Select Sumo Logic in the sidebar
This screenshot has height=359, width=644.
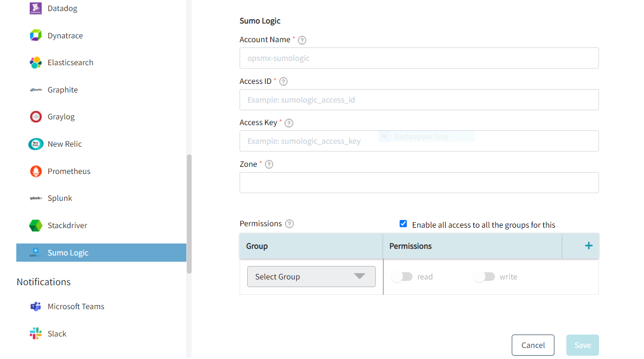67,252
